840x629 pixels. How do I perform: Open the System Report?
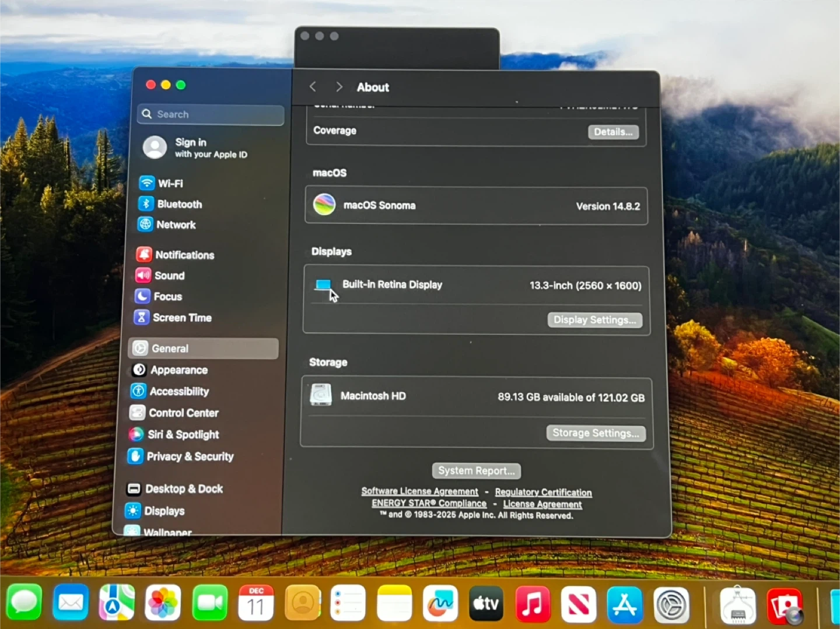click(476, 470)
